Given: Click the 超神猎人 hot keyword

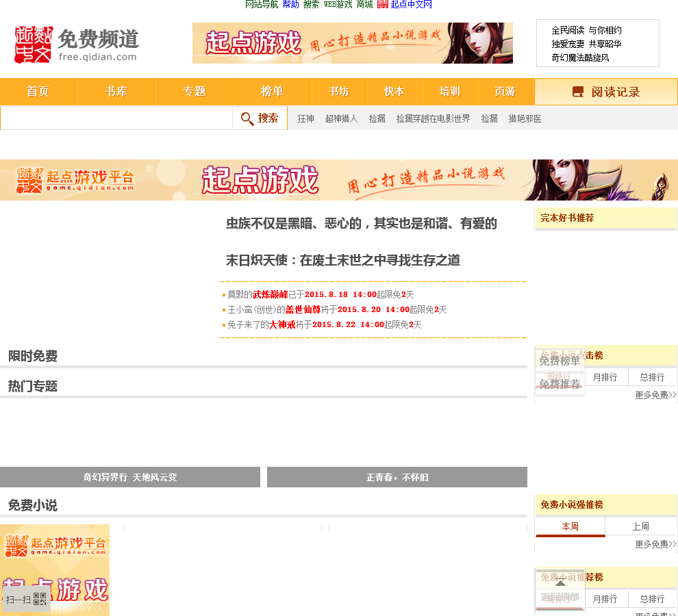Looking at the screenshot, I should coord(341,118).
